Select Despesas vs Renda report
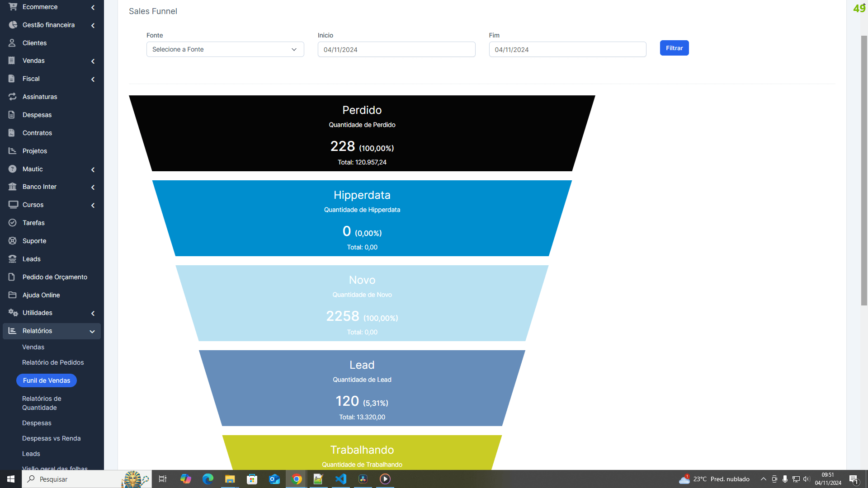Screen dimensions: 868x488 pyautogui.click(x=51, y=438)
